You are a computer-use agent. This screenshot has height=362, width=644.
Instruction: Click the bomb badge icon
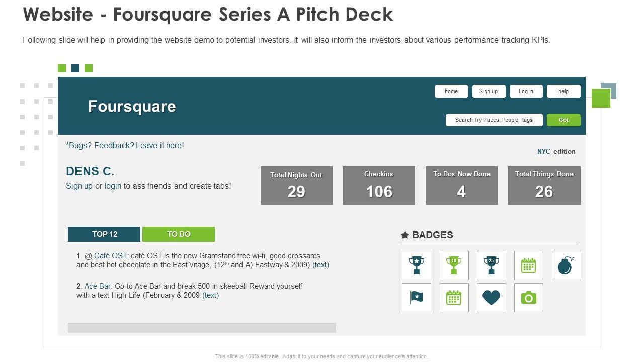[x=566, y=265]
